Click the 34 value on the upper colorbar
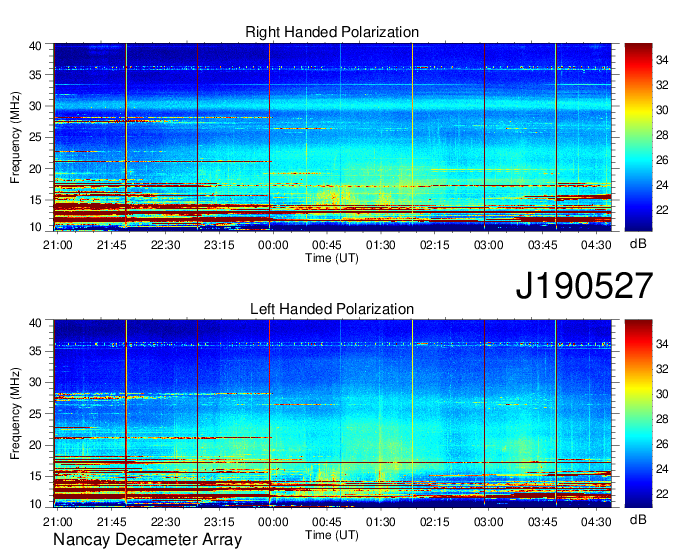The width and height of the screenshot is (680, 552). pos(662,60)
